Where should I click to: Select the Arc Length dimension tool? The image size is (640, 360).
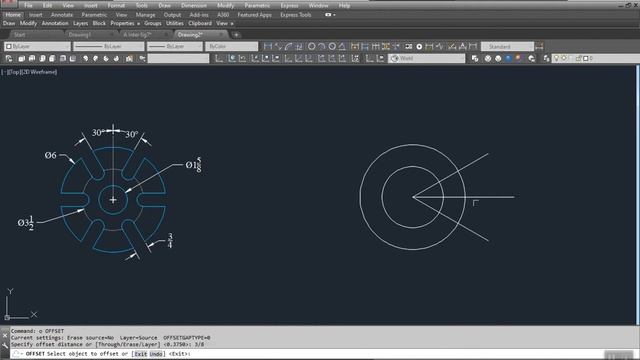[x=289, y=47]
